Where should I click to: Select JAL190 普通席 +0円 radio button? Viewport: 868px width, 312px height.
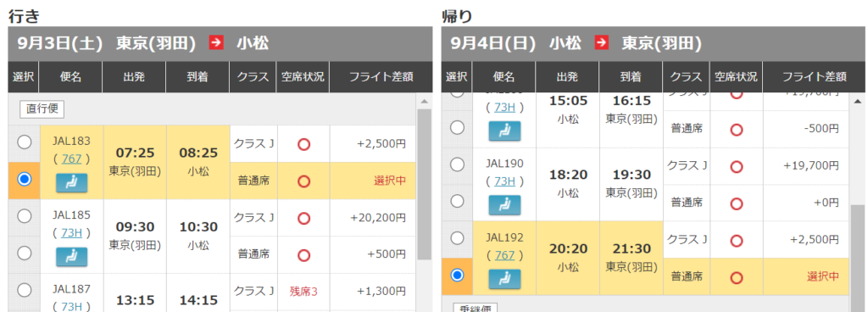click(x=457, y=201)
